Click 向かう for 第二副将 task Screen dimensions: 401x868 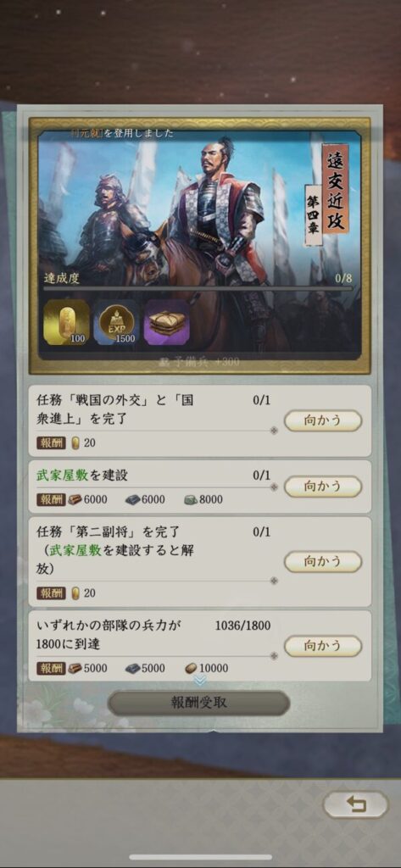click(323, 561)
